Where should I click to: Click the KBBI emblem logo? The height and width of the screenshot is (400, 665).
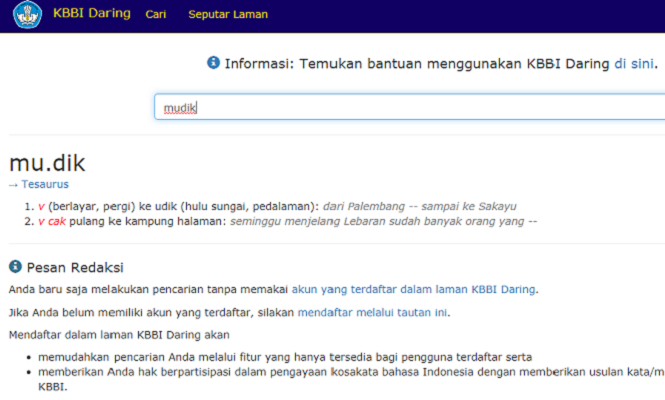point(28,14)
